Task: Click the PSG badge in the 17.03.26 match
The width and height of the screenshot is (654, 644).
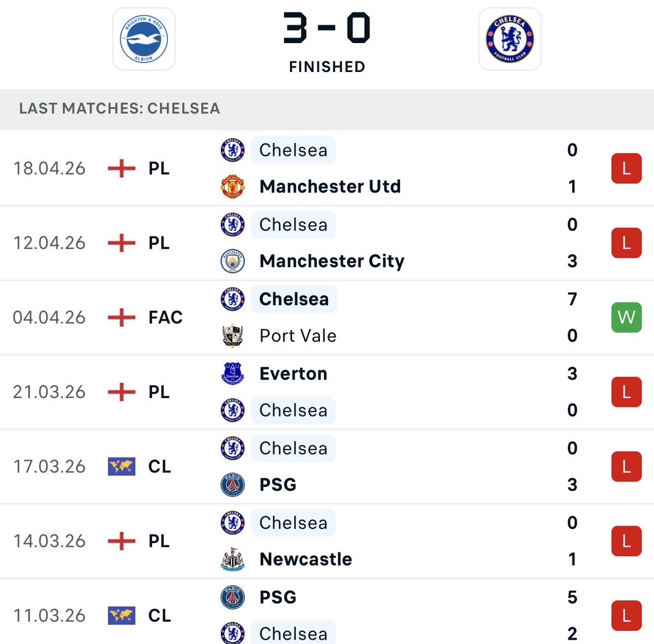Action: 233,484
